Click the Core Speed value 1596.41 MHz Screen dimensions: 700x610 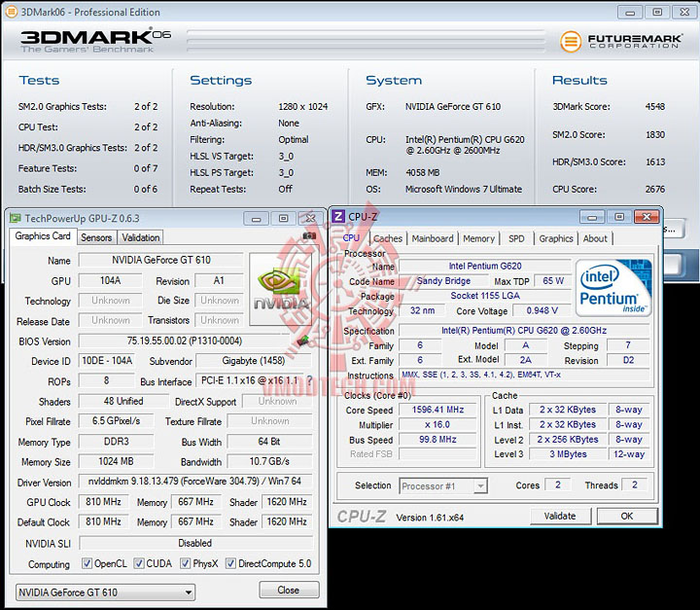coord(437,410)
